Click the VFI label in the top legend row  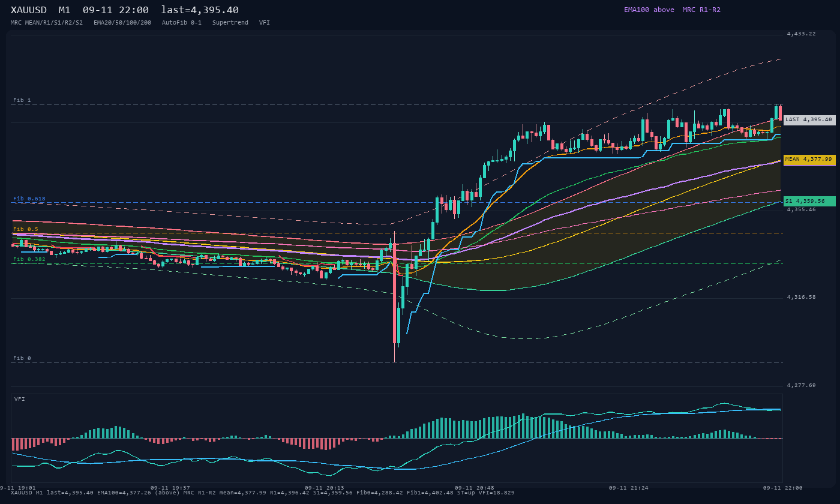[x=265, y=23]
